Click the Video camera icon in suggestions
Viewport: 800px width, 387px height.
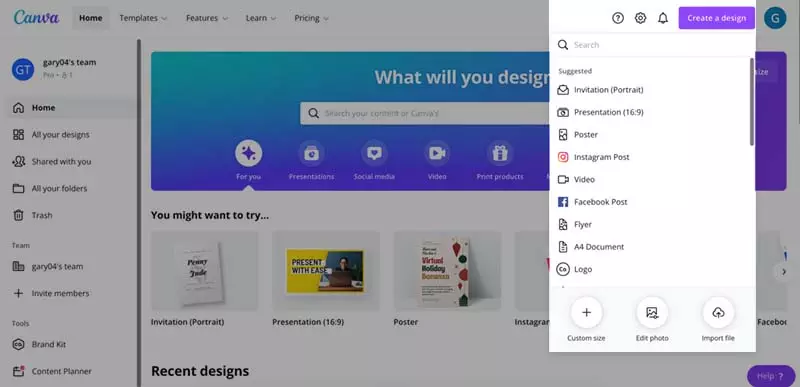[563, 179]
